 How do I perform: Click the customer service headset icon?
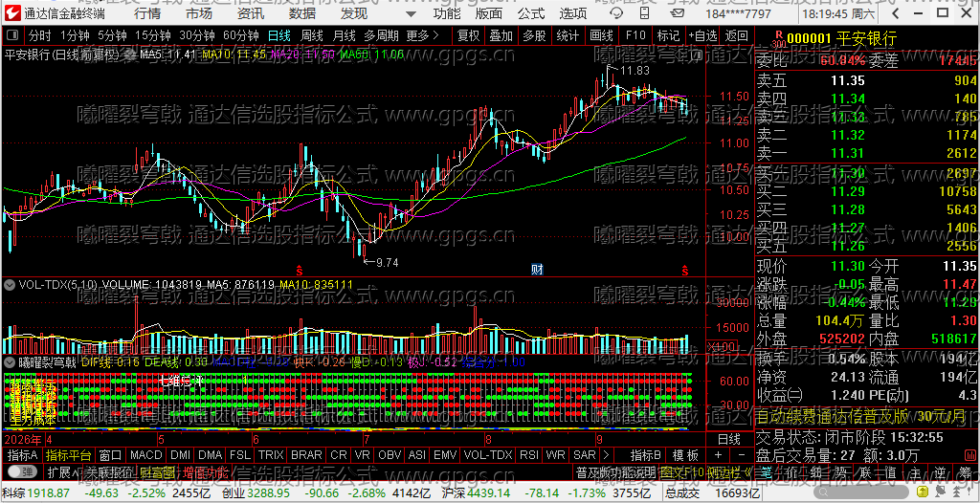pos(615,13)
